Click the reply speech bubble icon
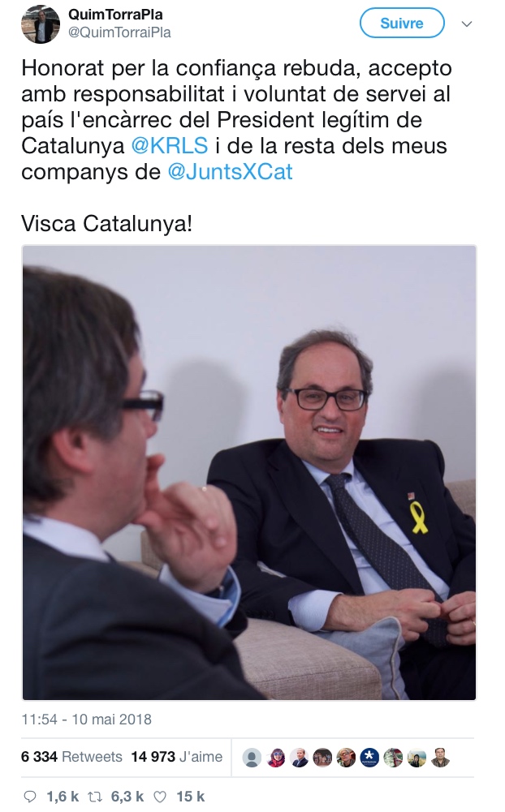Viewport: 505px width, 812px height. [x=31, y=797]
